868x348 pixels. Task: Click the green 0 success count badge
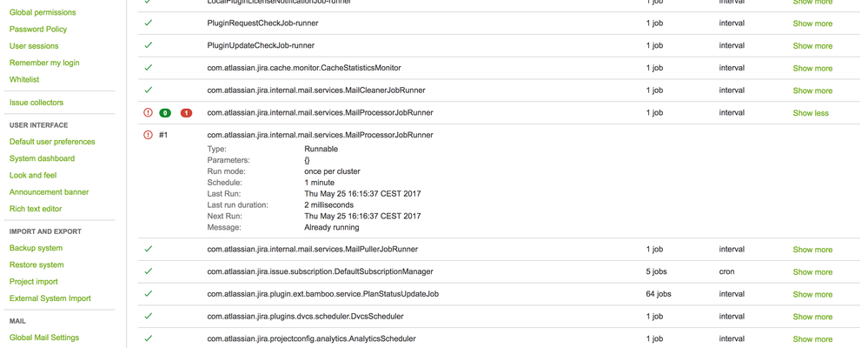(x=165, y=113)
